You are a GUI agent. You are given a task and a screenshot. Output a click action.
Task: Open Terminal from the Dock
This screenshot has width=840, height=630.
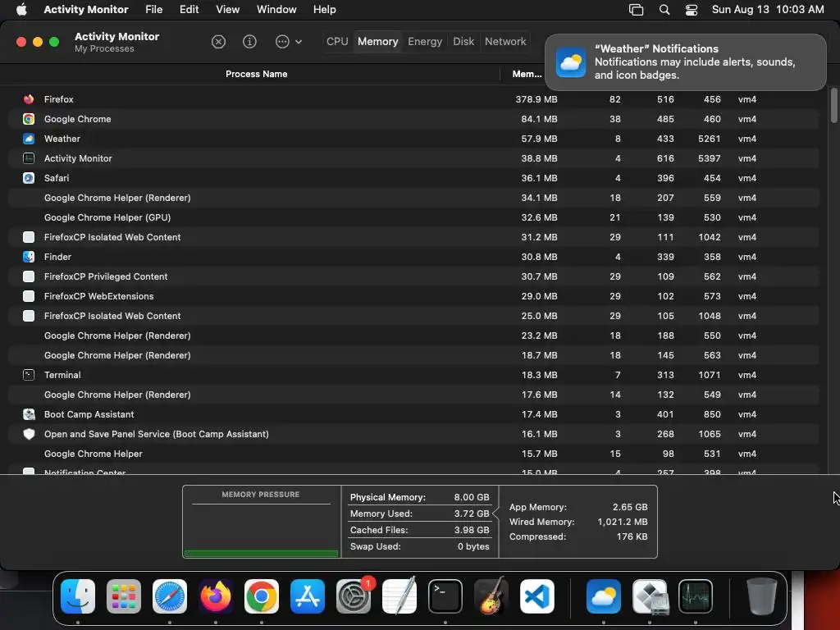pyautogui.click(x=445, y=596)
